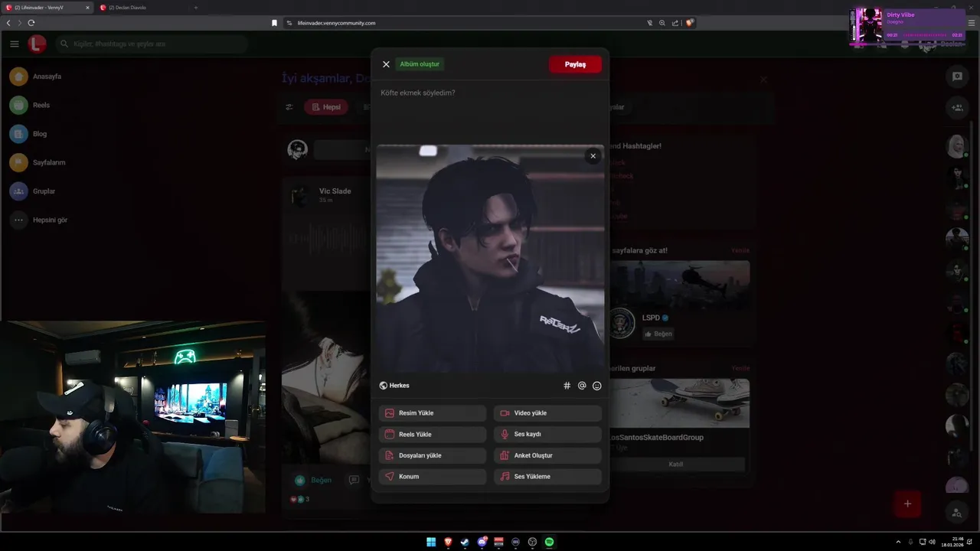
Task: Click the Albüm oluştur button
Action: pos(420,64)
